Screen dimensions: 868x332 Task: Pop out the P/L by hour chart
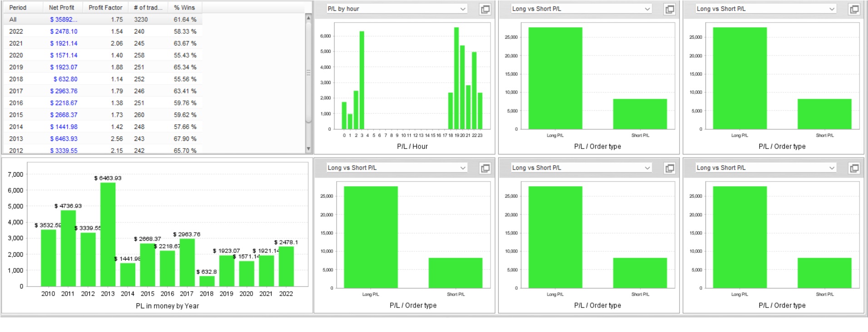(485, 9)
